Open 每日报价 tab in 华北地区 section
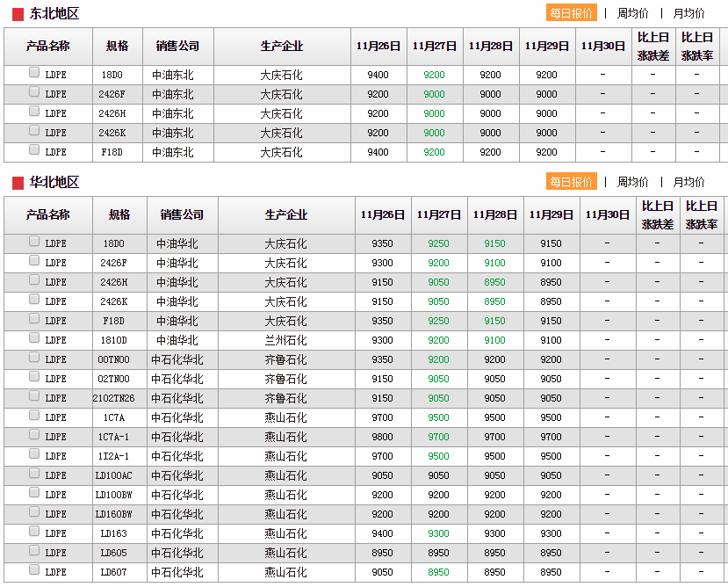The height and width of the screenshot is (587, 728). pyautogui.click(x=572, y=182)
